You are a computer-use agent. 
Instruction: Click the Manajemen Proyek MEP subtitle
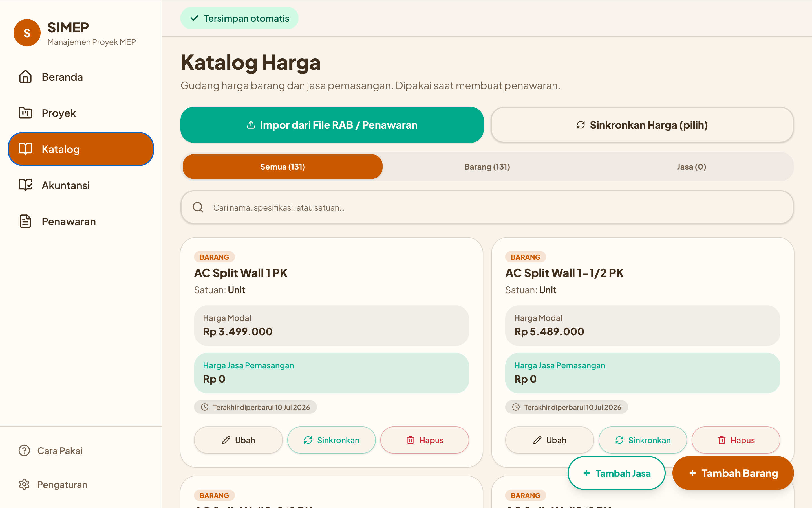click(92, 42)
